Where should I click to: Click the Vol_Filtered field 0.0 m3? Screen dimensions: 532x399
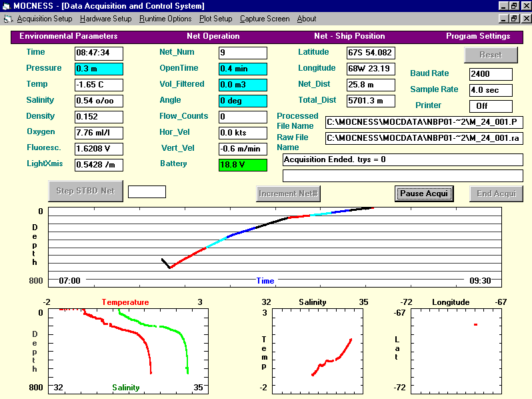243,85
